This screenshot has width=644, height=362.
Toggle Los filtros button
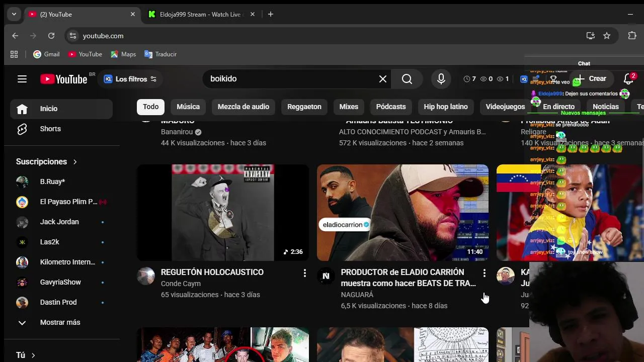(x=130, y=79)
